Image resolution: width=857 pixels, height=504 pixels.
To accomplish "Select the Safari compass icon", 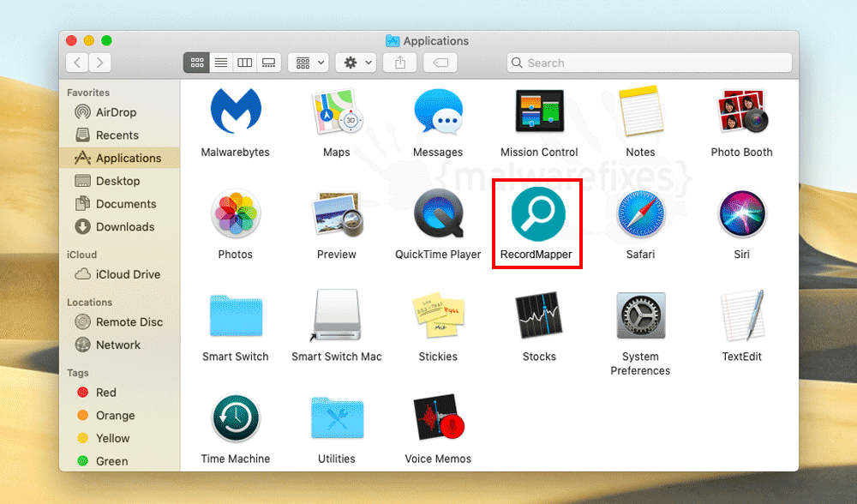I will 640,213.
